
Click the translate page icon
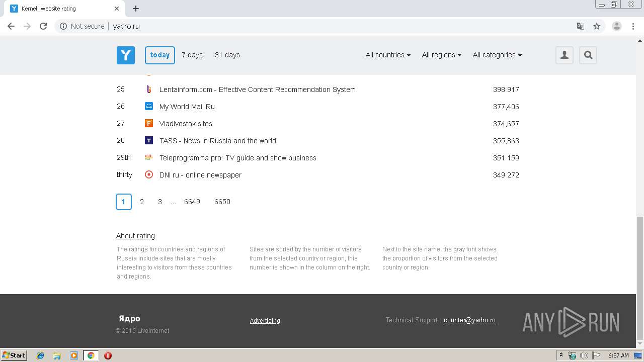pos(580,26)
